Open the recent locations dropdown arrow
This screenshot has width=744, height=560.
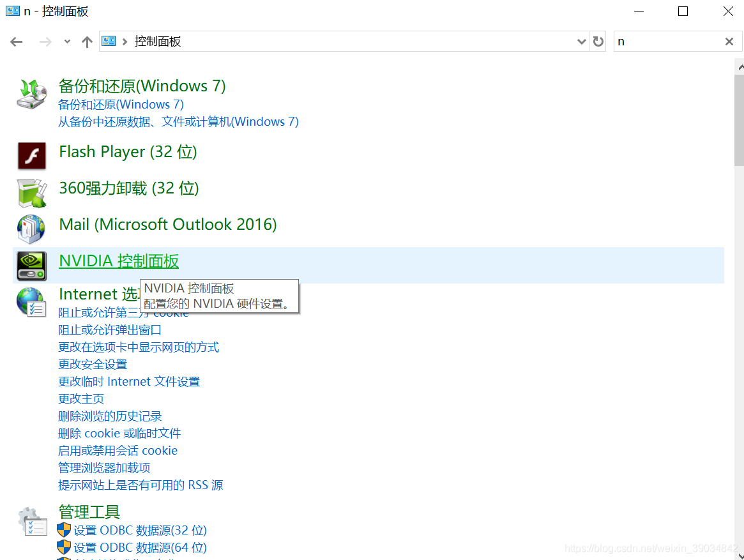click(x=68, y=42)
